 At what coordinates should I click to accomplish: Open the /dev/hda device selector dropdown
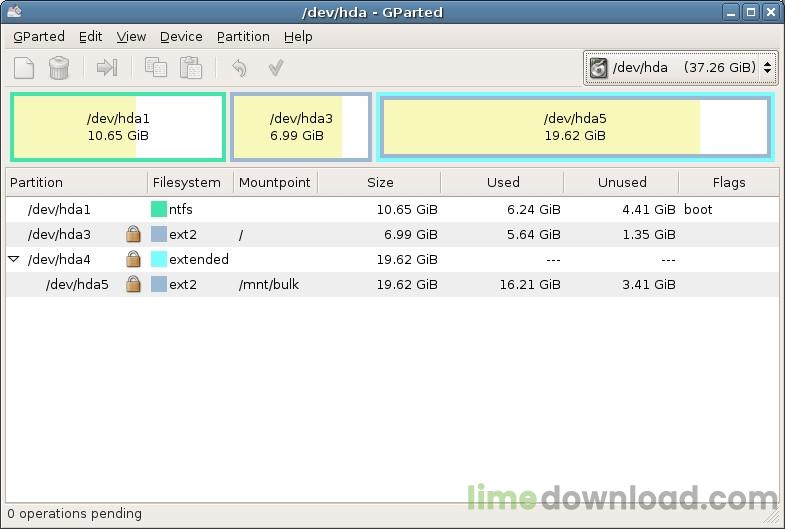(680, 68)
